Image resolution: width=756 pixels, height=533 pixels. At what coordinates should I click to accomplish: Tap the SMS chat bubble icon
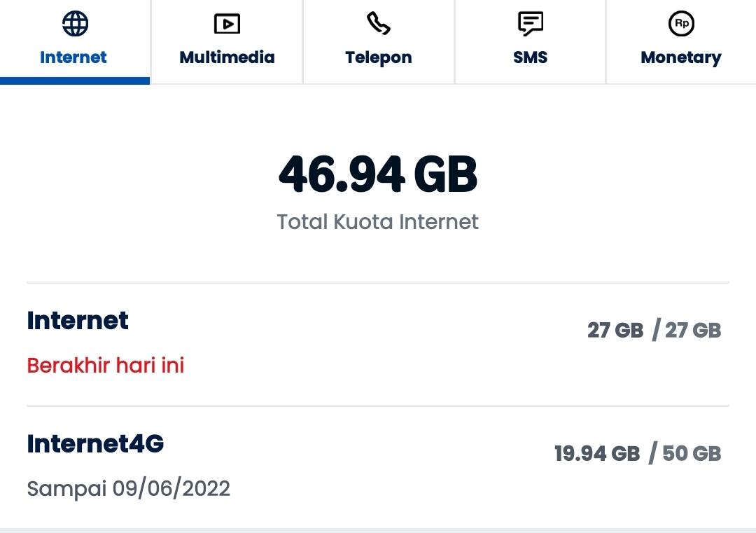click(x=530, y=24)
